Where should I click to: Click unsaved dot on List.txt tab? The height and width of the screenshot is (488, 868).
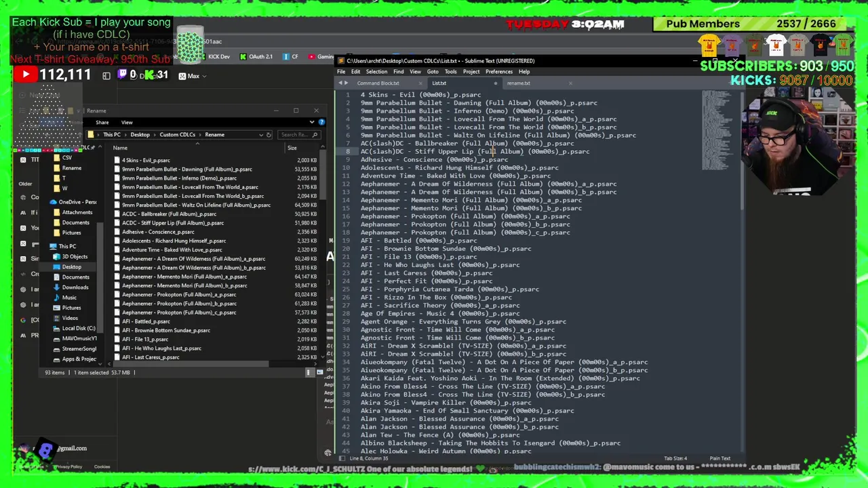[x=496, y=83]
